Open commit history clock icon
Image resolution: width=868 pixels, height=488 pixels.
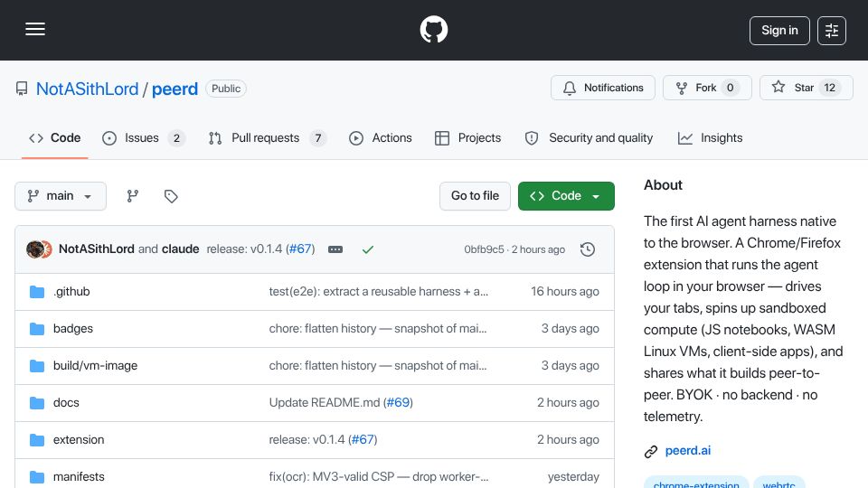[588, 249]
